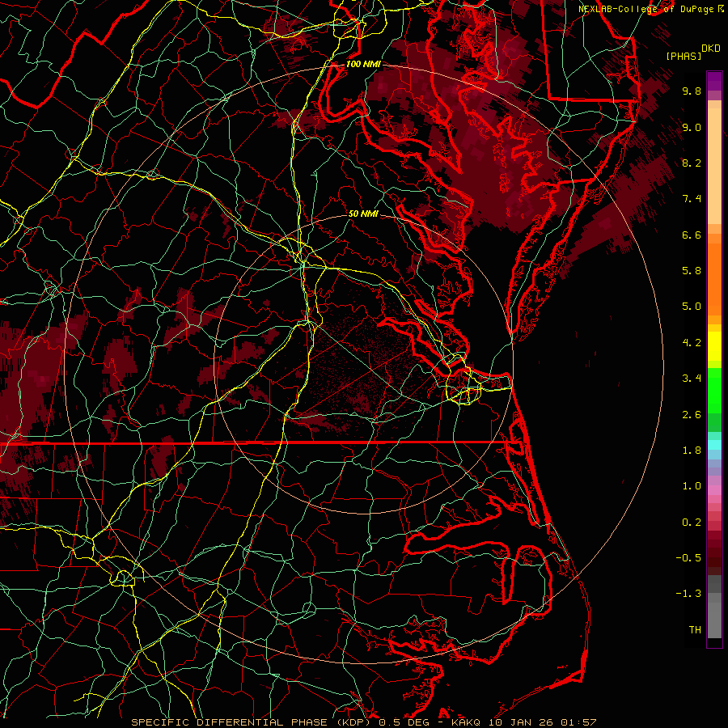Click the 5.8 legend value

coord(692,271)
